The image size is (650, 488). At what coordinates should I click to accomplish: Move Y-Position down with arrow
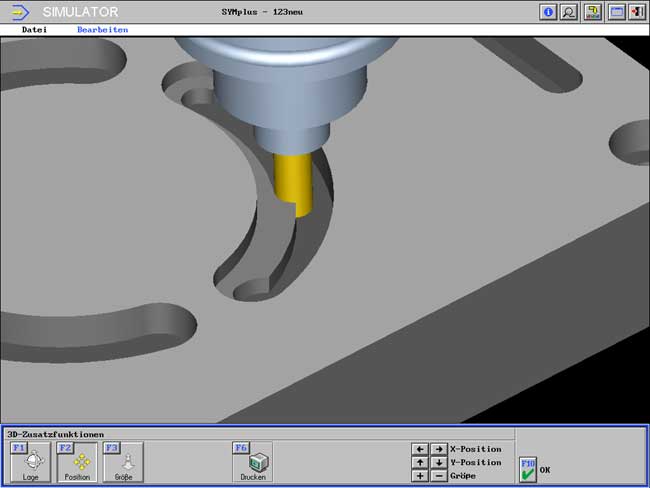pyautogui.click(x=438, y=463)
